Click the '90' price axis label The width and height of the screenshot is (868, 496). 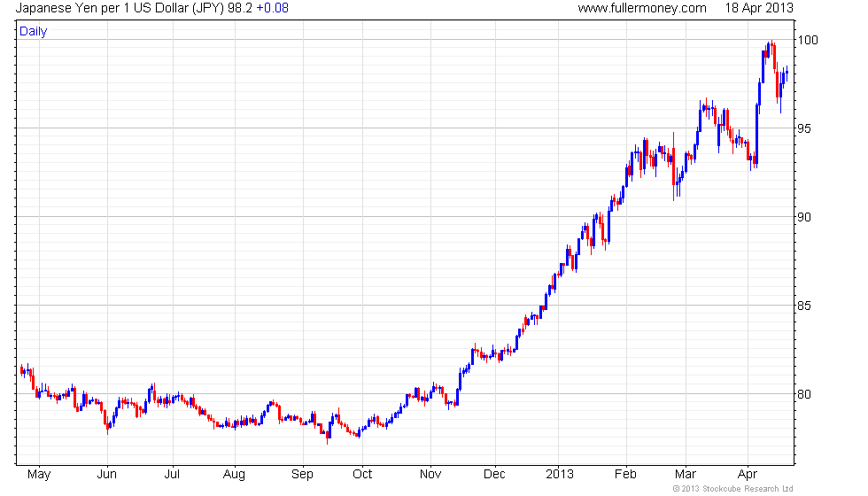(x=804, y=217)
